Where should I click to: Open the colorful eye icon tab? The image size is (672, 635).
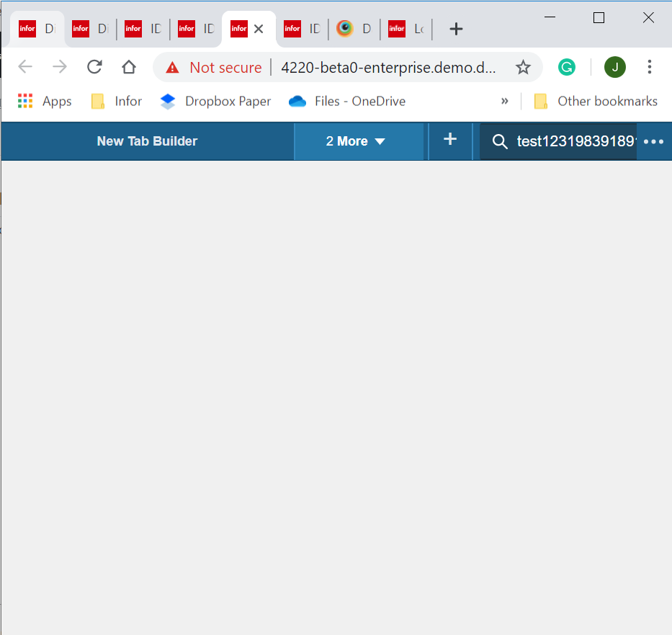(354, 29)
